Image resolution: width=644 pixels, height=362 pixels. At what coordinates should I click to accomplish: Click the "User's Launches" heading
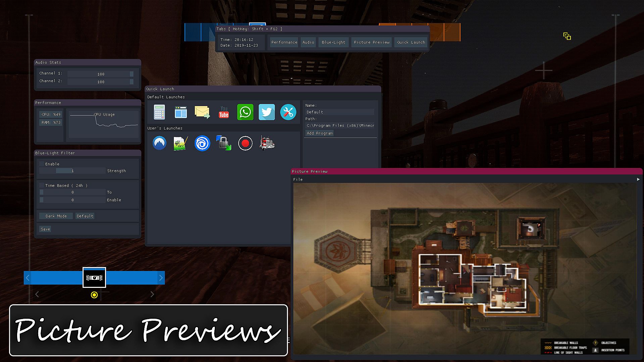pyautogui.click(x=165, y=128)
